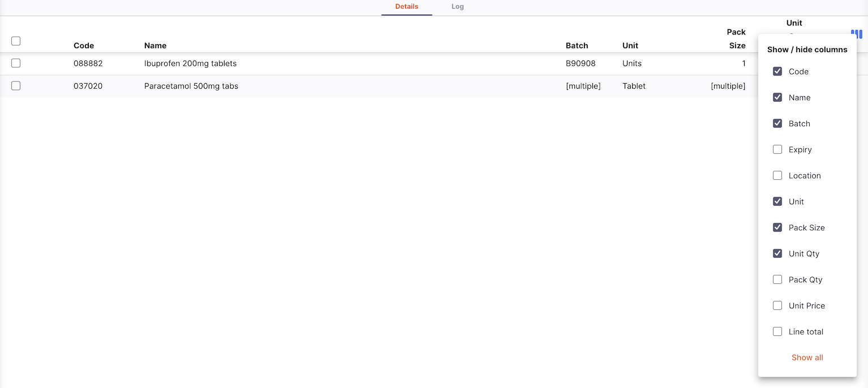Show the Location column
The width and height of the screenshot is (868, 388).
click(777, 175)
